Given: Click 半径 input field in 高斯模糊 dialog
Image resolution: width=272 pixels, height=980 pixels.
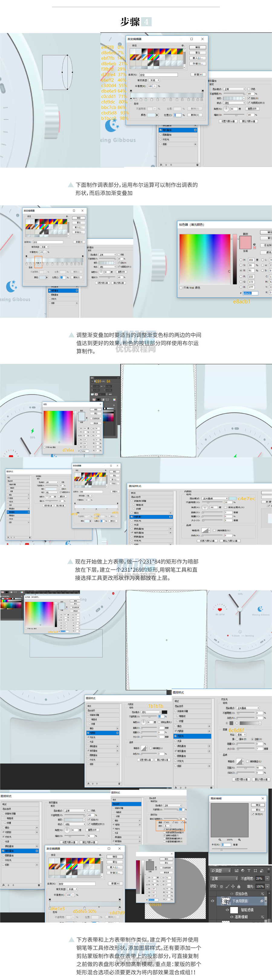Looking at the screenshot, I should coord(226,844).
